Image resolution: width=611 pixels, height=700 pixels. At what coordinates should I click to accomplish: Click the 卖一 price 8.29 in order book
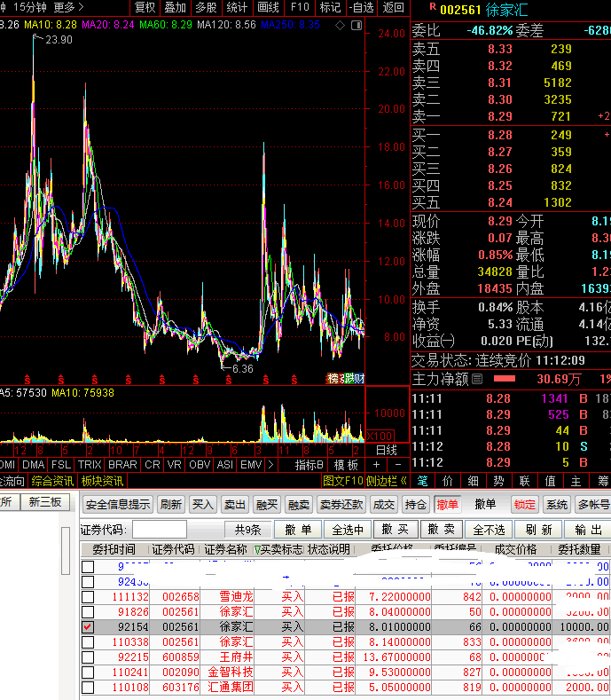coord(500,116)
